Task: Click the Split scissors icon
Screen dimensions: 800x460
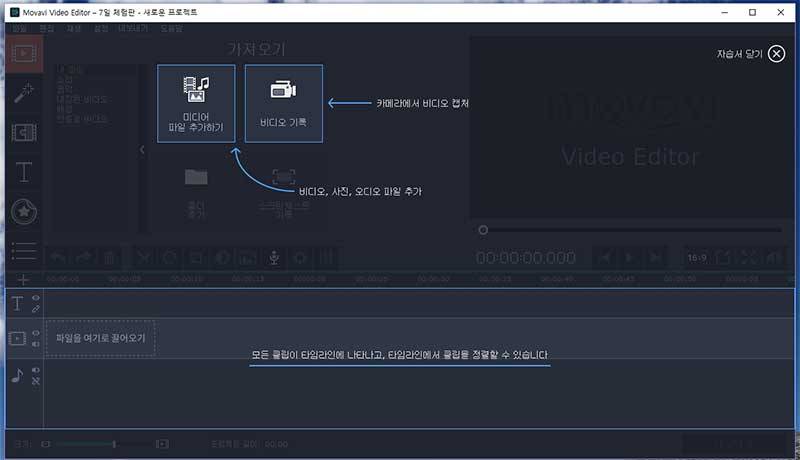Action: (145, 258)
